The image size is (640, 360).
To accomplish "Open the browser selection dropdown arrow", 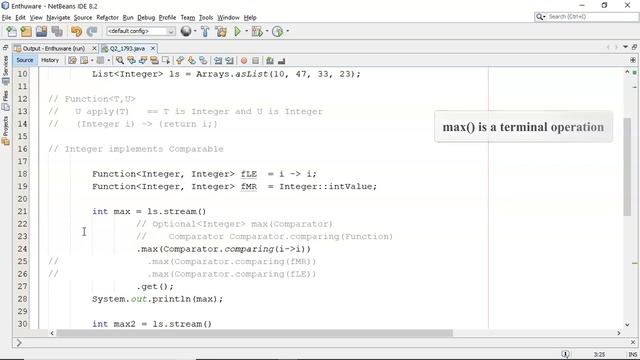I will click(x=195, y=31).
